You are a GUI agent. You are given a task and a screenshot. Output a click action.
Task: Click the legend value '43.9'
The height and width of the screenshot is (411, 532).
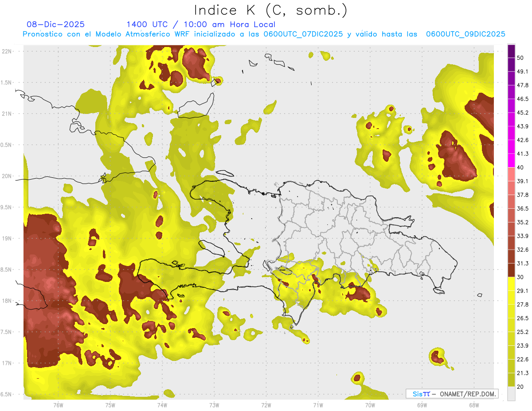click(x=523, y=126)
